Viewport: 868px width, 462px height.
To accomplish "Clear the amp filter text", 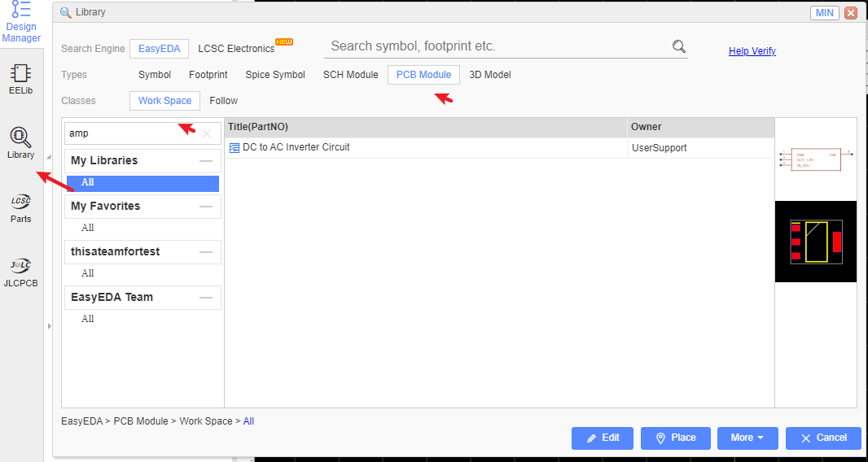I will pos(207,133).
